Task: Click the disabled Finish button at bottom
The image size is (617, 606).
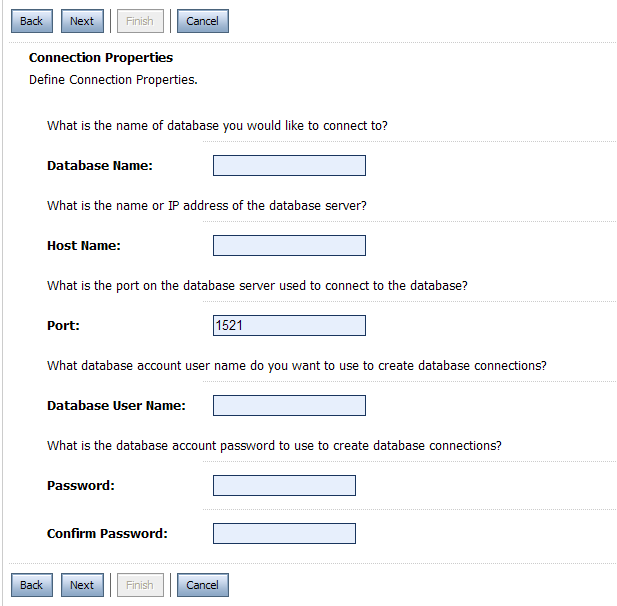Action: [139, 585]
